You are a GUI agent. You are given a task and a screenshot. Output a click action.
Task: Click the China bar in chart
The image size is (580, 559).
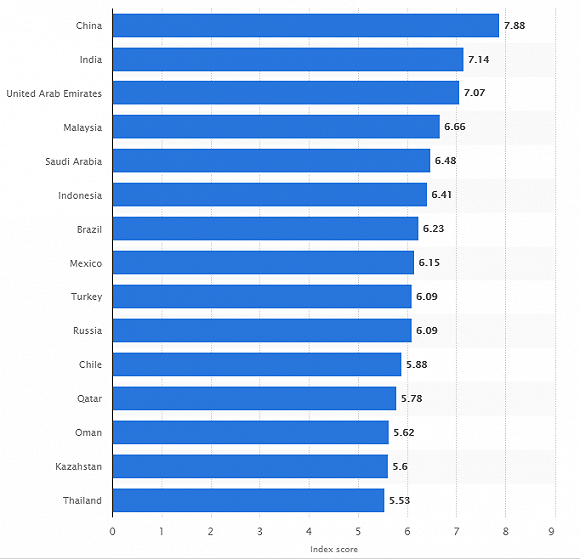coord(306,26)
